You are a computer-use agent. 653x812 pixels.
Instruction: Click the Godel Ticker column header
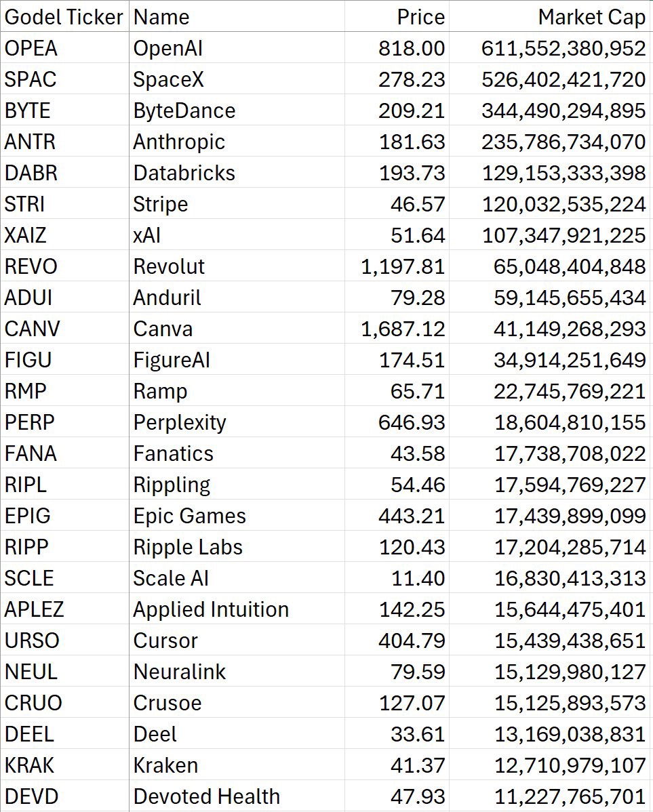click(64, 17)
